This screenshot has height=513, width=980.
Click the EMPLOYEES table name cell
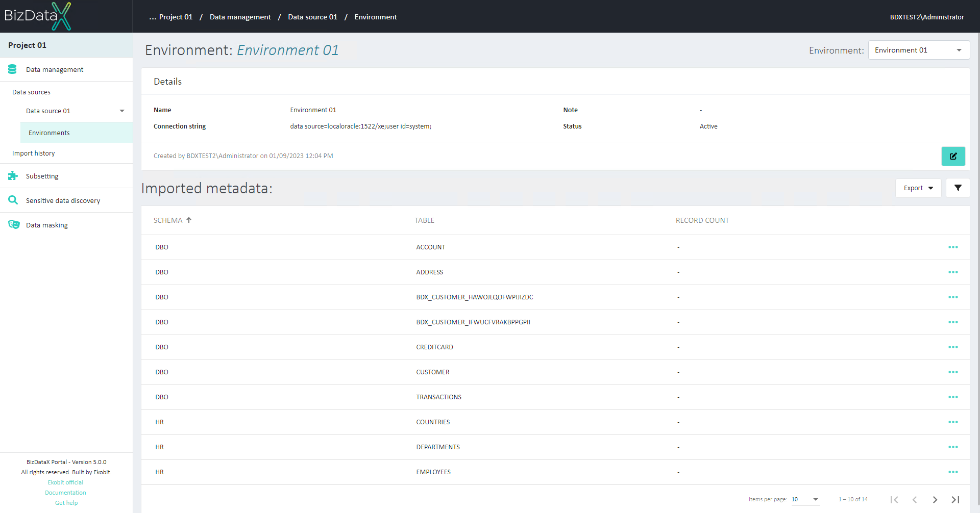(433, 472)
